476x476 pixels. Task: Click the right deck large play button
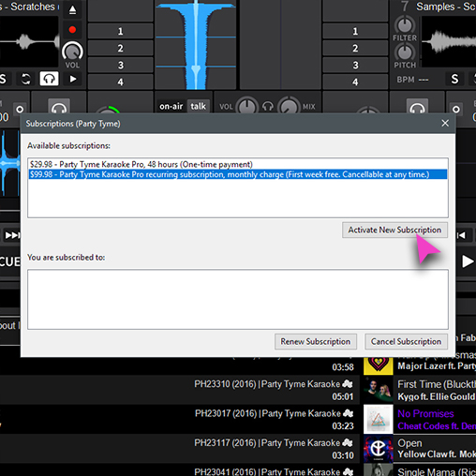click(x=468, y=261)
